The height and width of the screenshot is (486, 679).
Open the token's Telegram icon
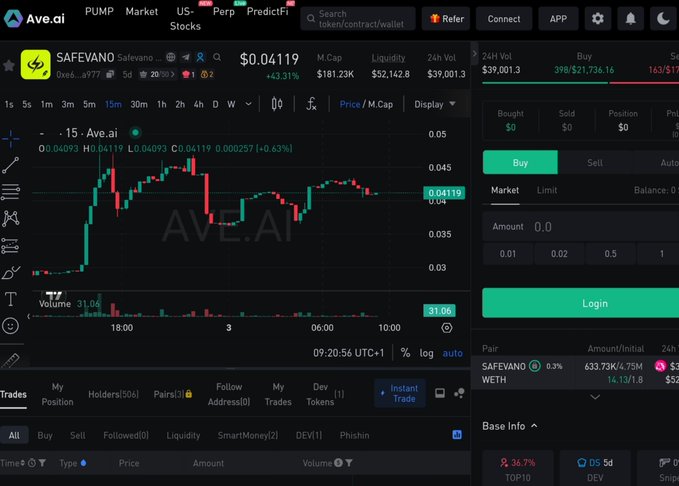point(186,57)
